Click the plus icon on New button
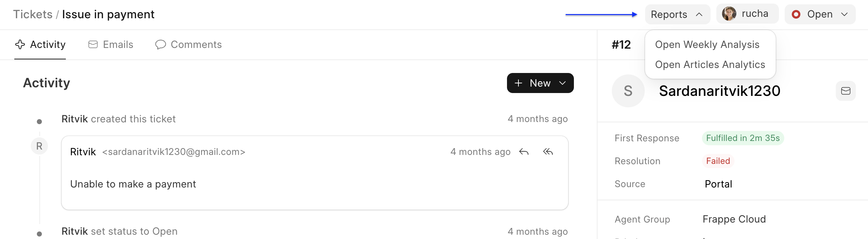Image resolution: width=868 pixels, height=239 pixels. point(518,83)
